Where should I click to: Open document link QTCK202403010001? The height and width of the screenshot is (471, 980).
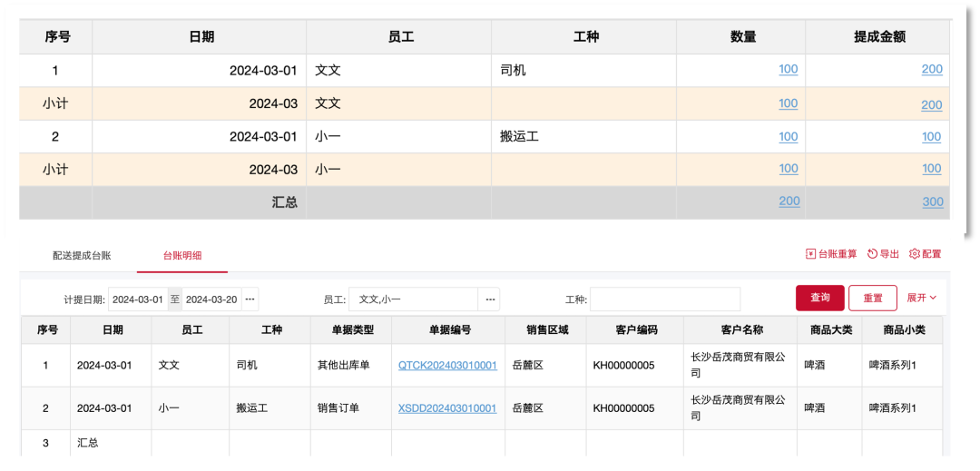coord(447,365)
